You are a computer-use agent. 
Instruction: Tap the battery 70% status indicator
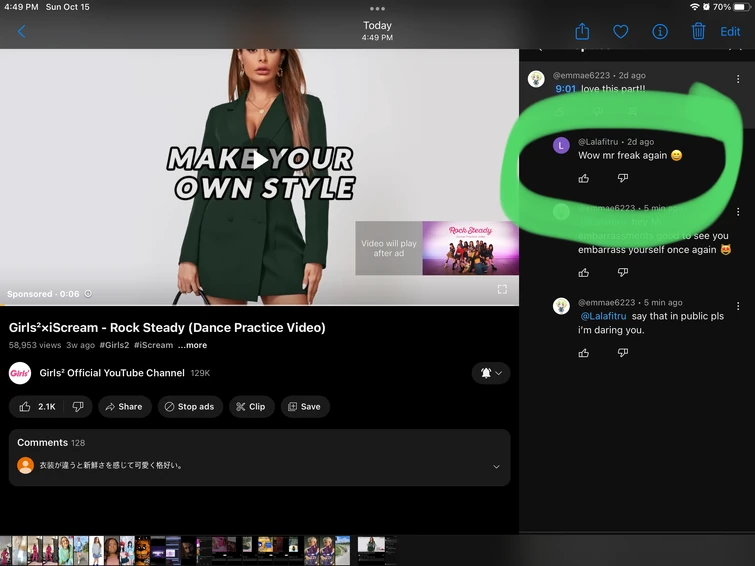pyautogui.click(x=729, y=7)
